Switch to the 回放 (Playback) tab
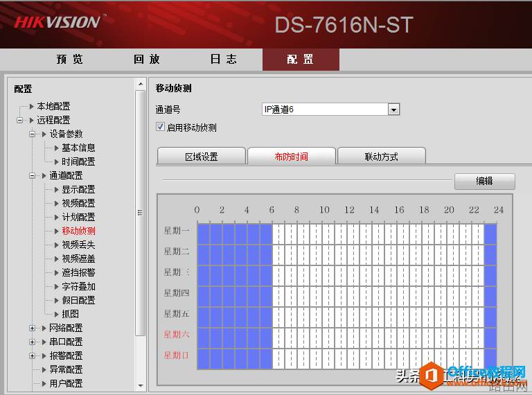 (x=147, y=60)
